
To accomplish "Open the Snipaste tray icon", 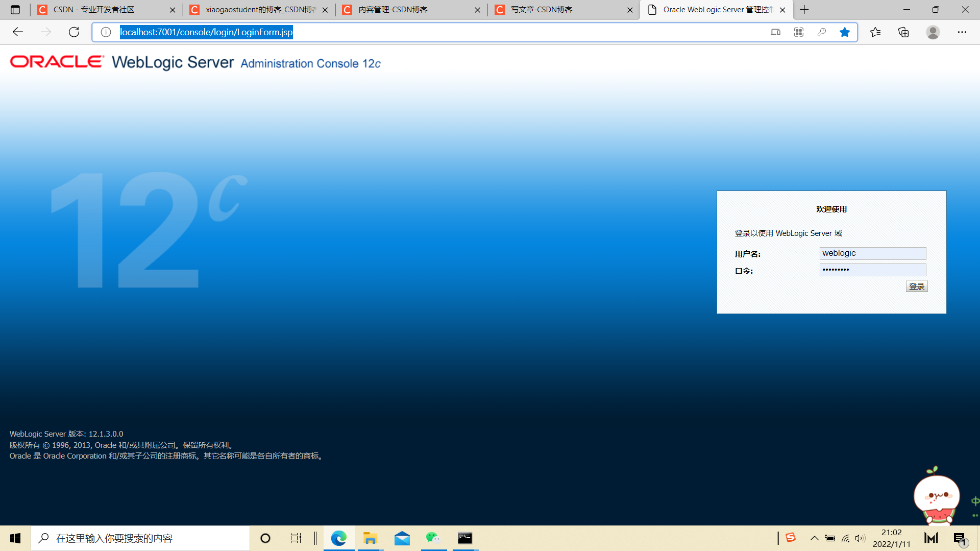I will click(x=791, y=538).
